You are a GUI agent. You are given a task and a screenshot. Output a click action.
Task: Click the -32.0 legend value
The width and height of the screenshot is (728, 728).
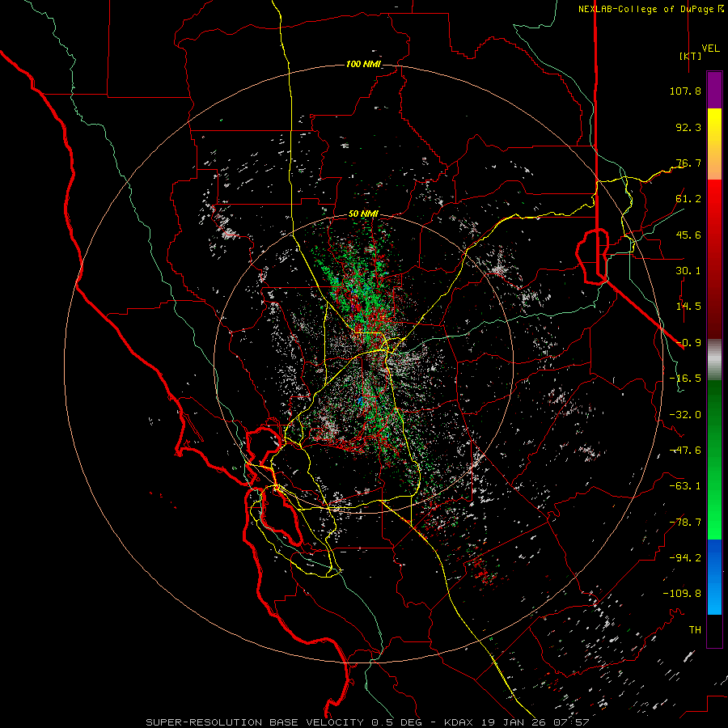685,415
